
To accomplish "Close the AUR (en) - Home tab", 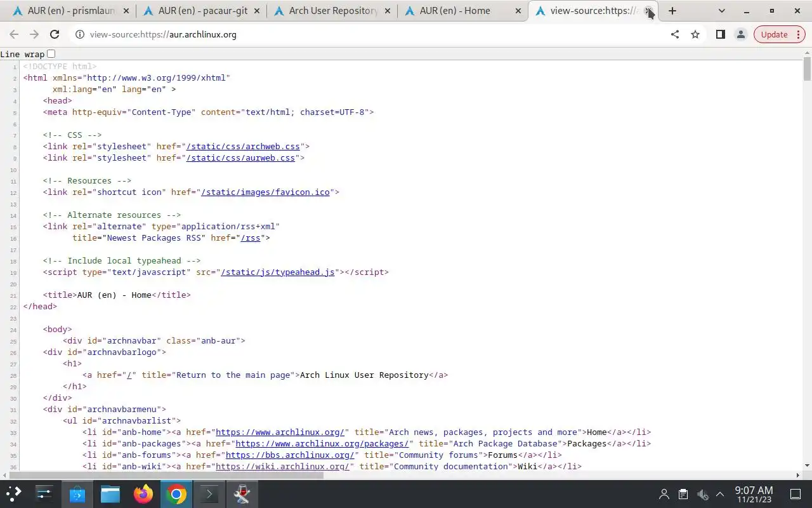I will click(518, 11).
